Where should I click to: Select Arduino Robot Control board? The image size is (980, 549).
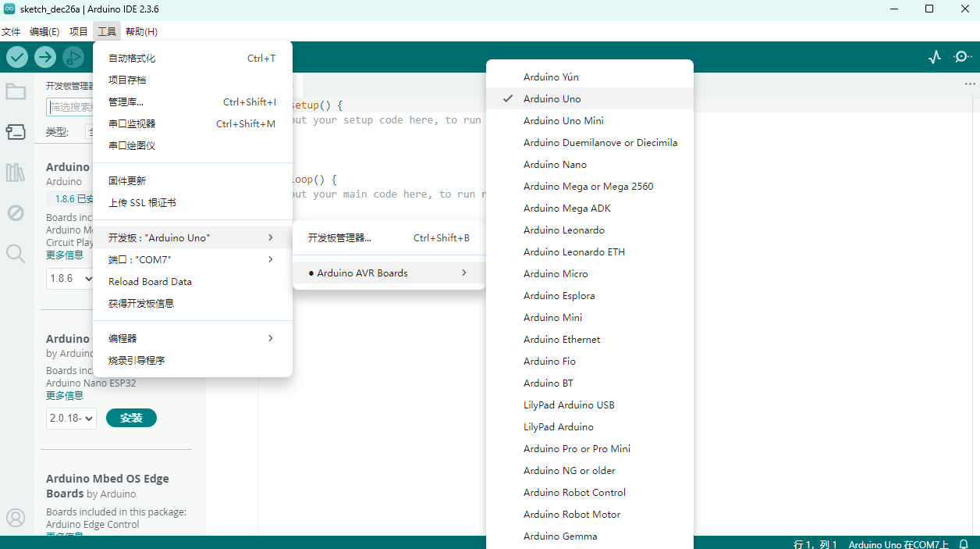590,492
